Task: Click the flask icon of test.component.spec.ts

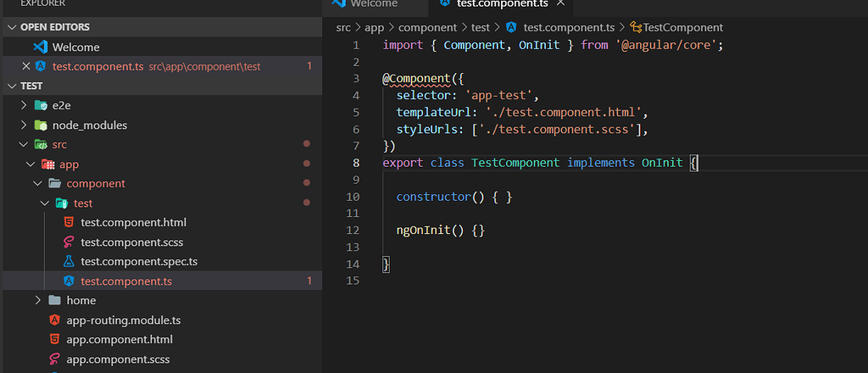Action: (x=69, y=261)
